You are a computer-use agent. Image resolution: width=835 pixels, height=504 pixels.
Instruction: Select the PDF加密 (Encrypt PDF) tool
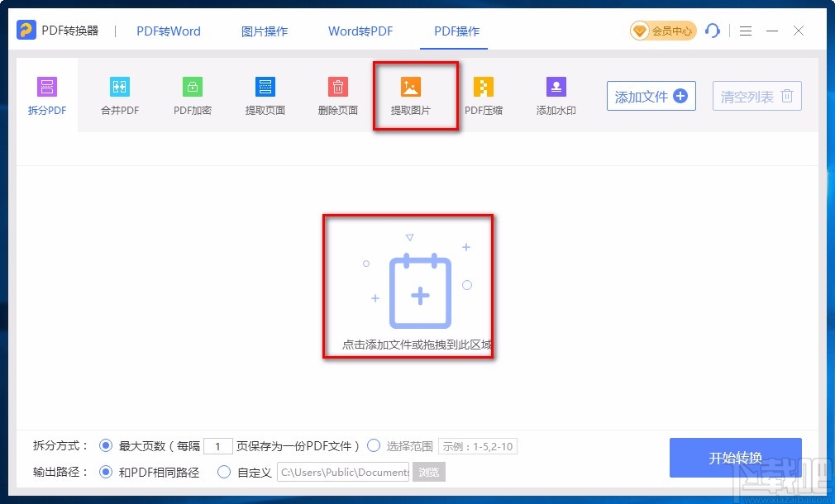coord(192,93)
